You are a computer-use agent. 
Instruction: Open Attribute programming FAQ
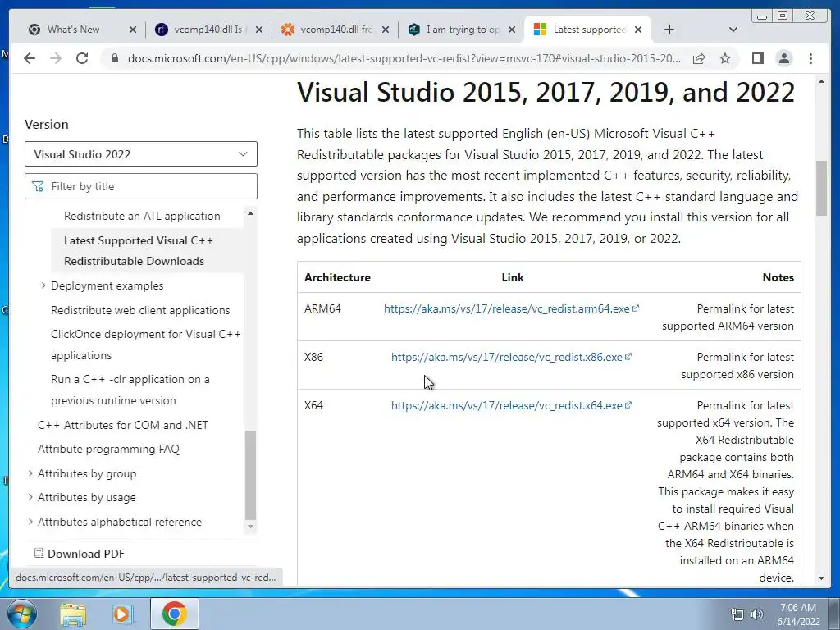coord(108,449)
